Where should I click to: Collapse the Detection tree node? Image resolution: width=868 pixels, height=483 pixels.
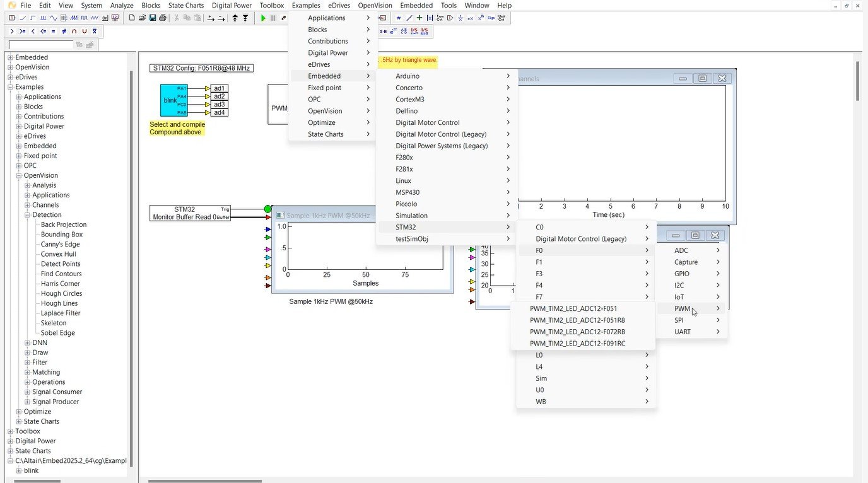pos(27,214)
